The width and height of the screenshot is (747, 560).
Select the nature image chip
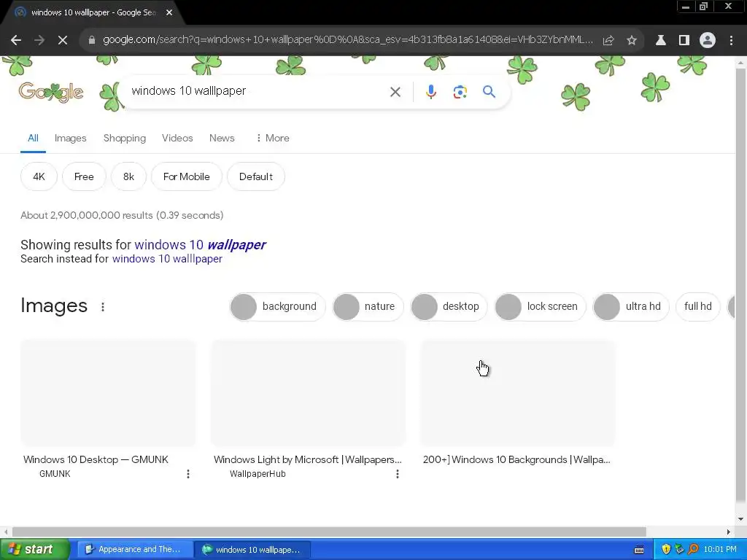point(368,307)
